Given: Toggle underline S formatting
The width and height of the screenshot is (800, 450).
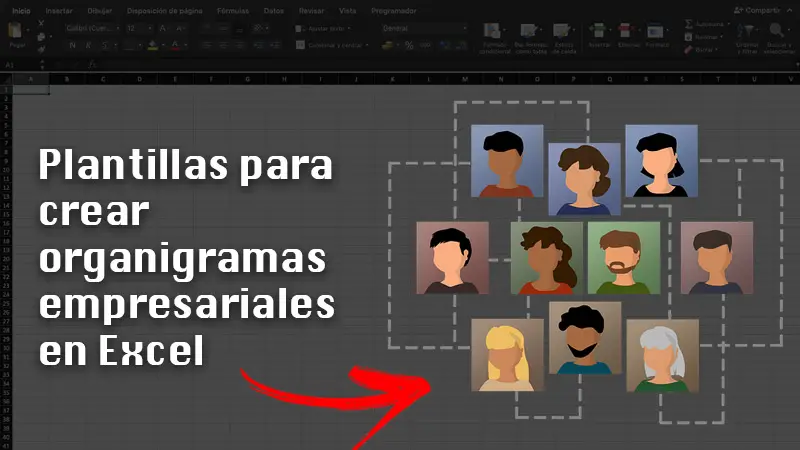Looking at the screenshot, I should point(105,45).
